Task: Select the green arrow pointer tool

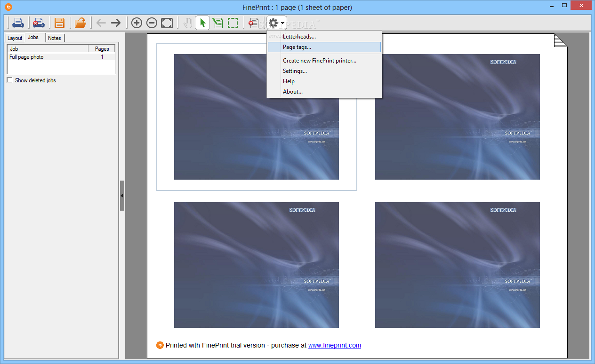Action: (x=202, y=23)
